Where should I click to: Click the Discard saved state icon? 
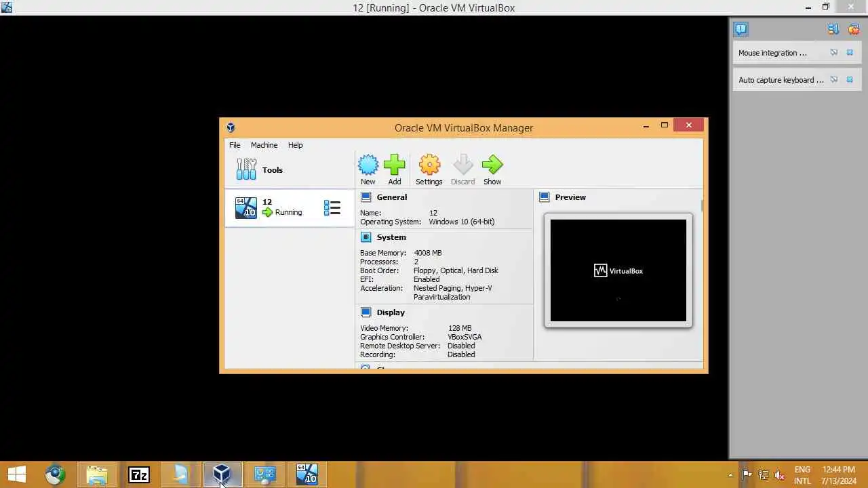pos(463,165)
